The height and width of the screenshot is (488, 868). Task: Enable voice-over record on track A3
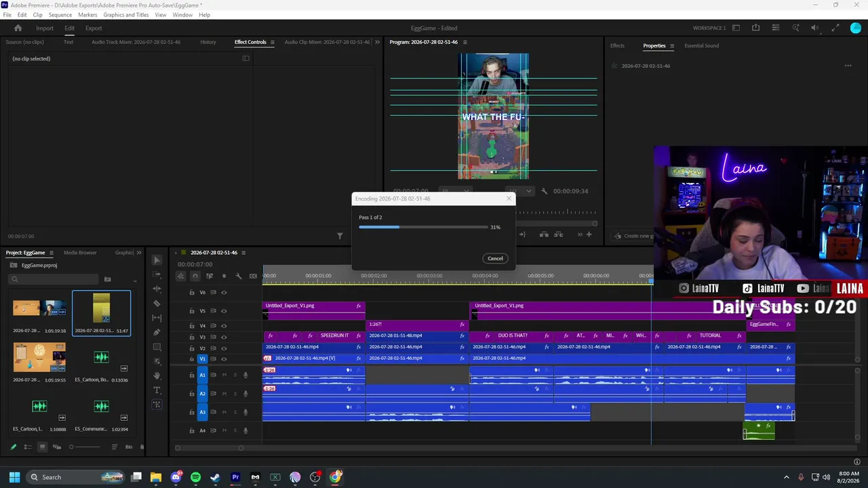click(245, 412)
